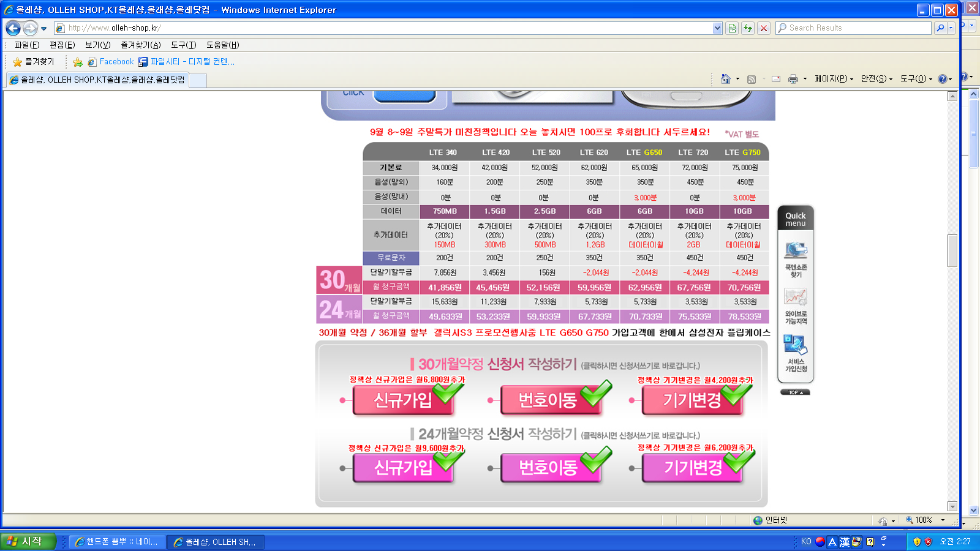Click 30개월 신규가입 pink button
The width and height of the screenshot is (980, 551).
click(404, 400)
